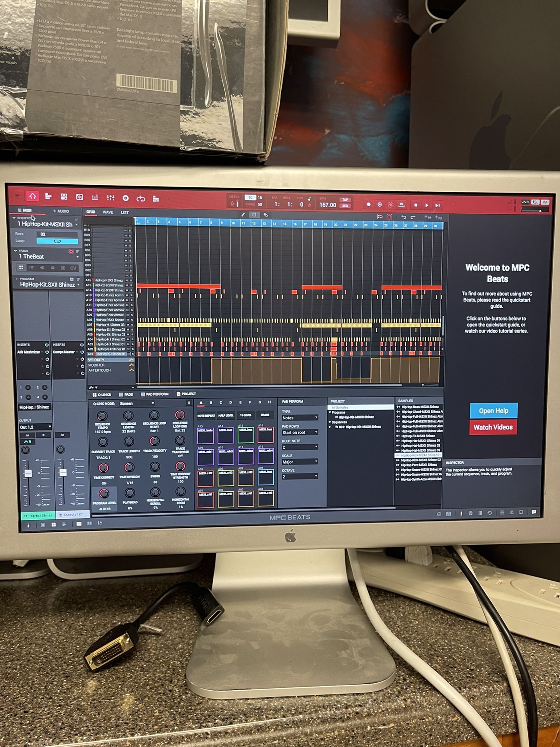
Task: Click the Open Help button
Action: 493,411
